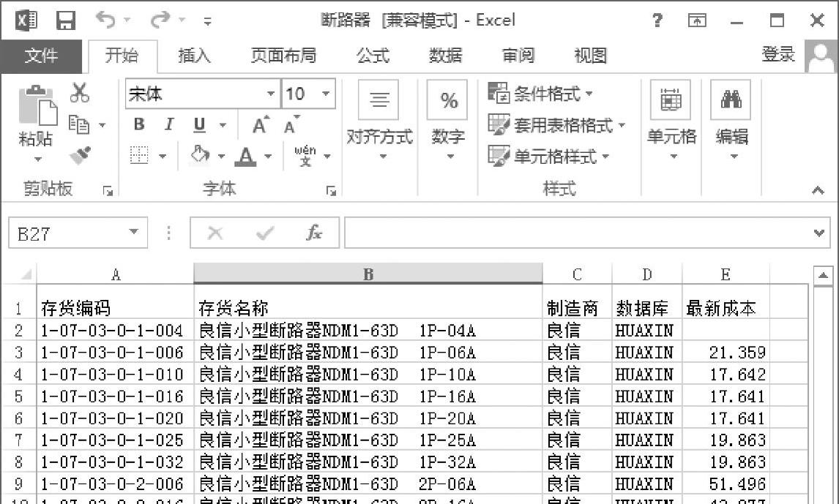
Task: Open the 数字 number format group button
Action: (448, 120)
